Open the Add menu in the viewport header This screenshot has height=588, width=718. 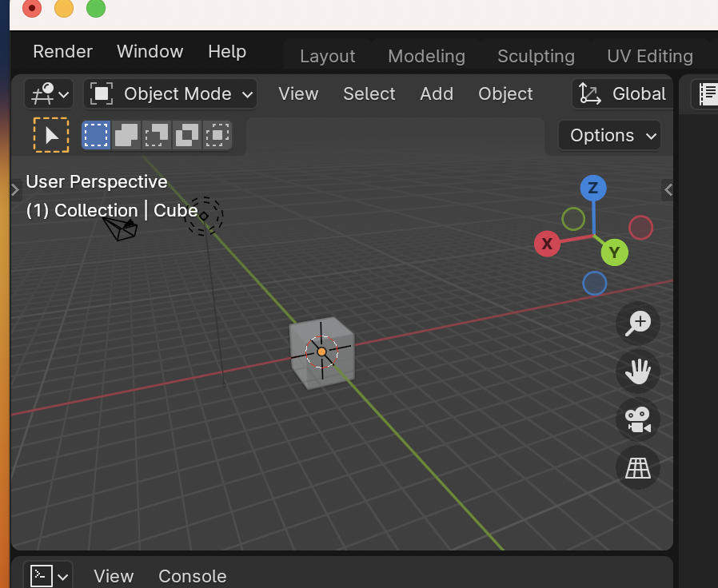tap(437, 93)
